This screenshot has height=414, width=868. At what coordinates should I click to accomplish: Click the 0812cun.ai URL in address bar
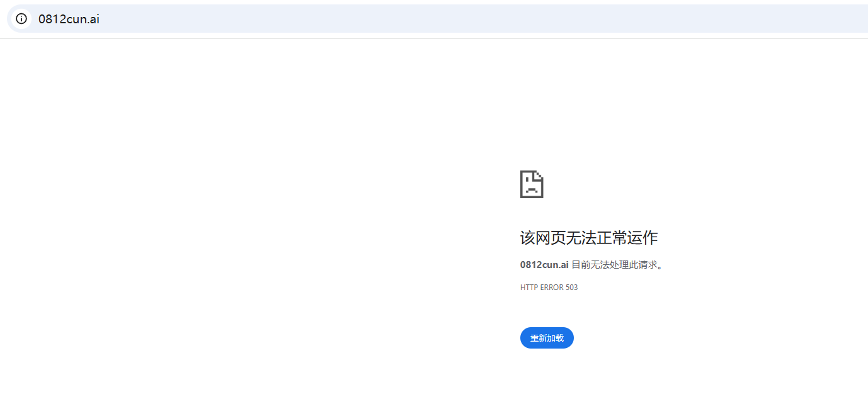pyautogui.click(x=69, y=19)
